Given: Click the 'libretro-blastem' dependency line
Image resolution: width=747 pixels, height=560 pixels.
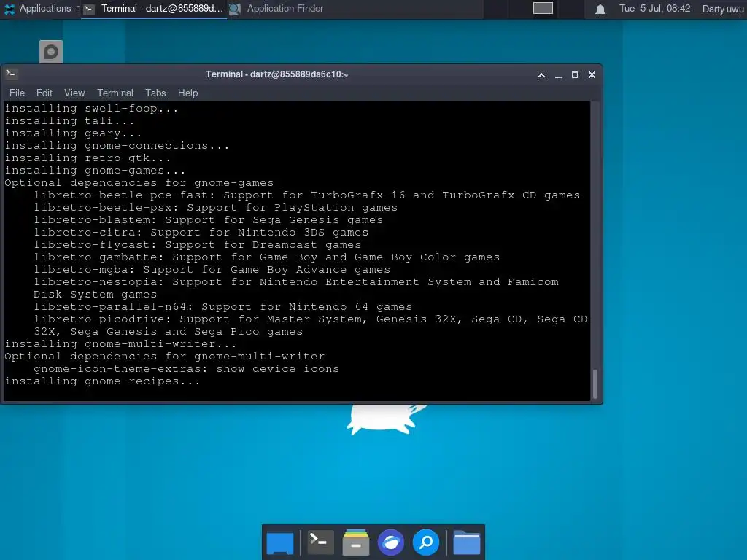Looking at the screenshot, I should (208, 220).
